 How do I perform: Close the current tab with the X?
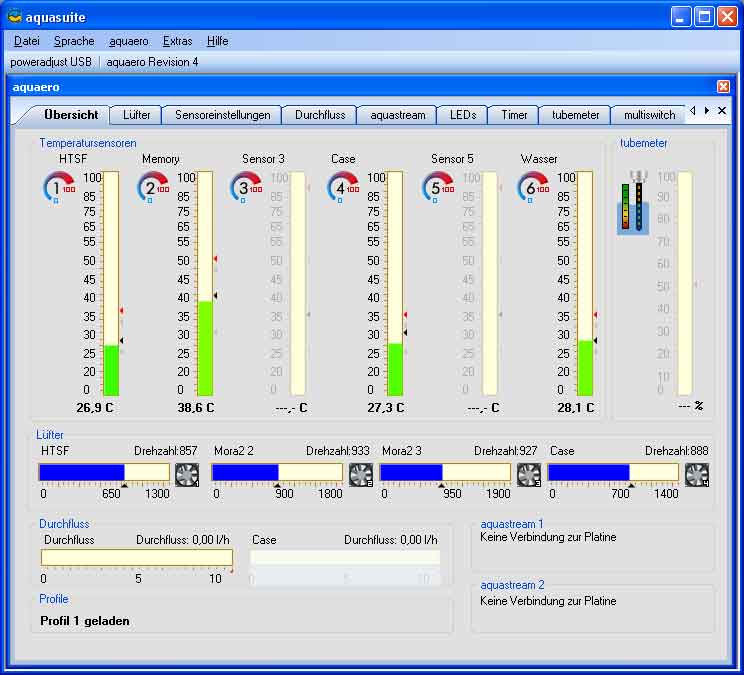pyautogui.click(x=722, y=111)
